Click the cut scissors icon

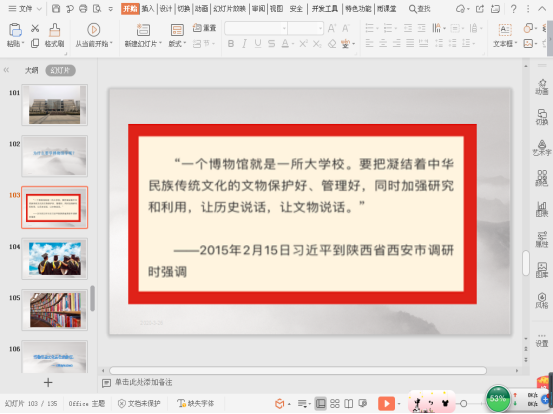point(35,28)
